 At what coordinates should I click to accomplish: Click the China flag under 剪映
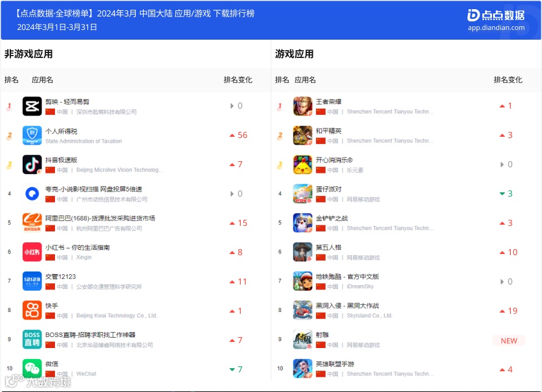pos(50,112)
